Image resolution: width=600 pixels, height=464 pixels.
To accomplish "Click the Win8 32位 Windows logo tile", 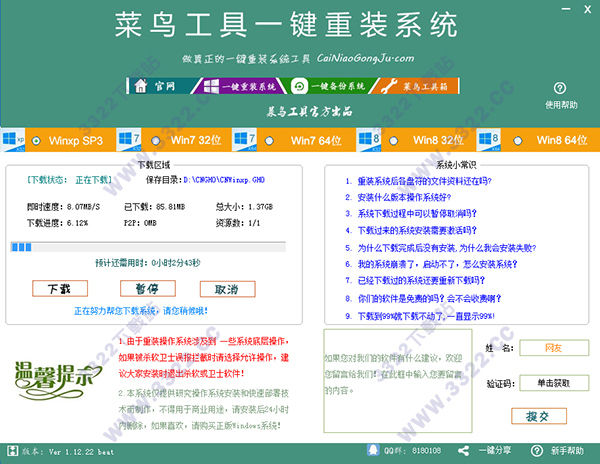I will point(369,140).
